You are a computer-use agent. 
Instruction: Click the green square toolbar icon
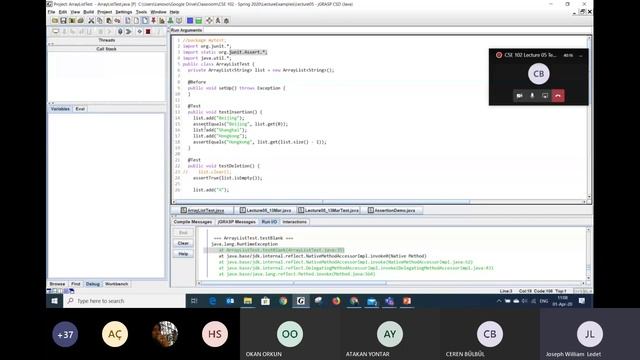[198, 20]
